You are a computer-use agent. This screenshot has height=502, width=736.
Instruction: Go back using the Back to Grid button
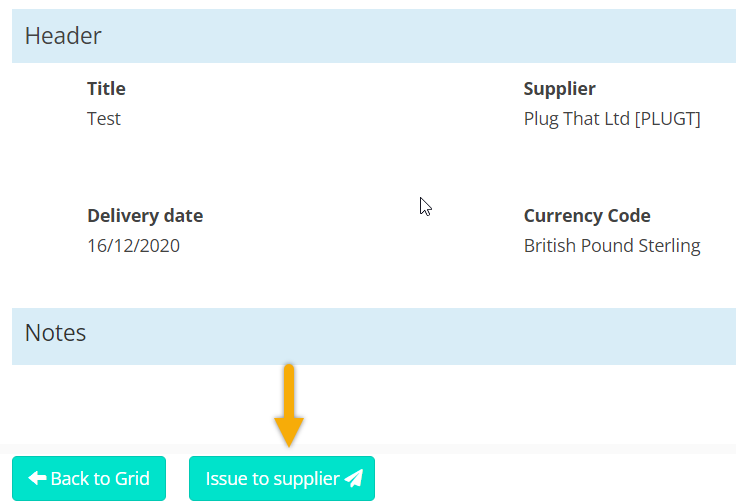(89, 478)
